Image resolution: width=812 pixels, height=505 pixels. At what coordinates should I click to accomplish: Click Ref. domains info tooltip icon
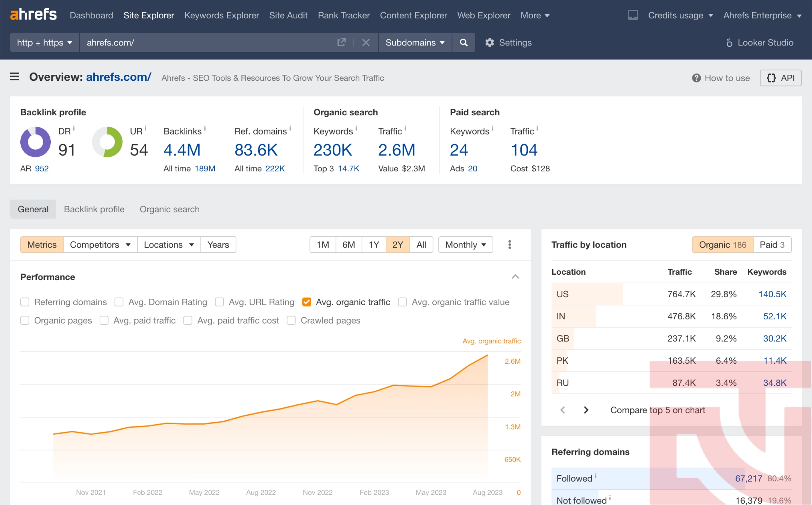point(290,129)
